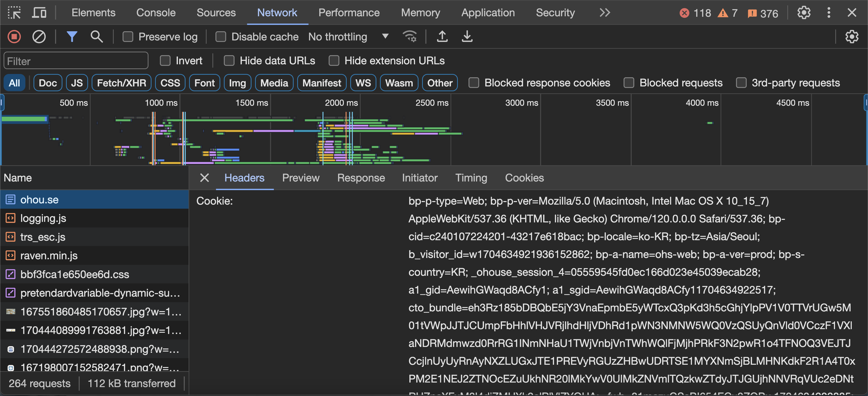Toggle the filter funnel icon
This screenshot has height=396, width=868.
[72, 36]
